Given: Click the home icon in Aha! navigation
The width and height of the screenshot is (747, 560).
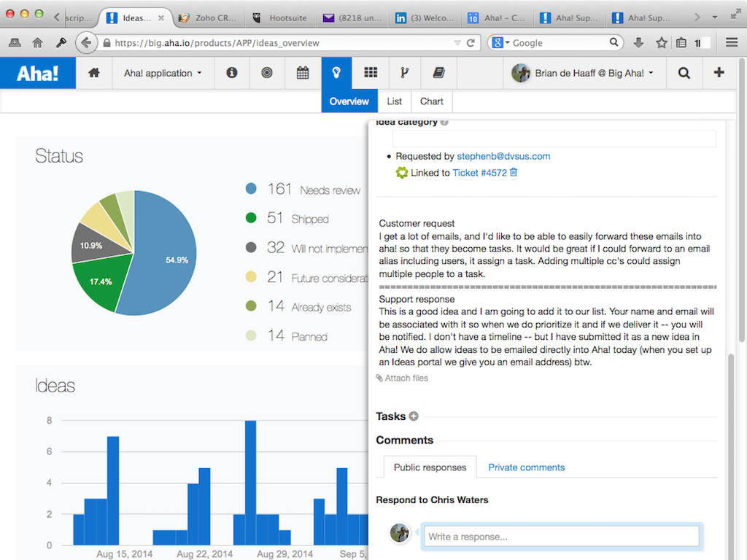Looking at the screenshot, I should (x=94, y=73).
